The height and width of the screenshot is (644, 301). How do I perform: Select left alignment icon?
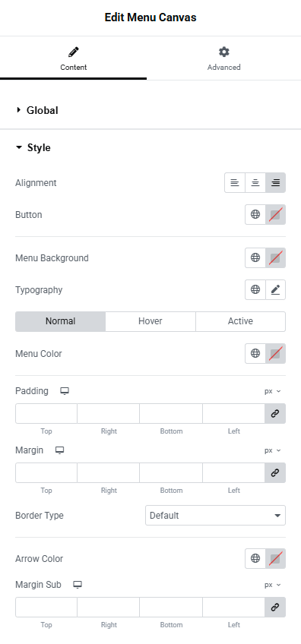[x=235, y=183]
